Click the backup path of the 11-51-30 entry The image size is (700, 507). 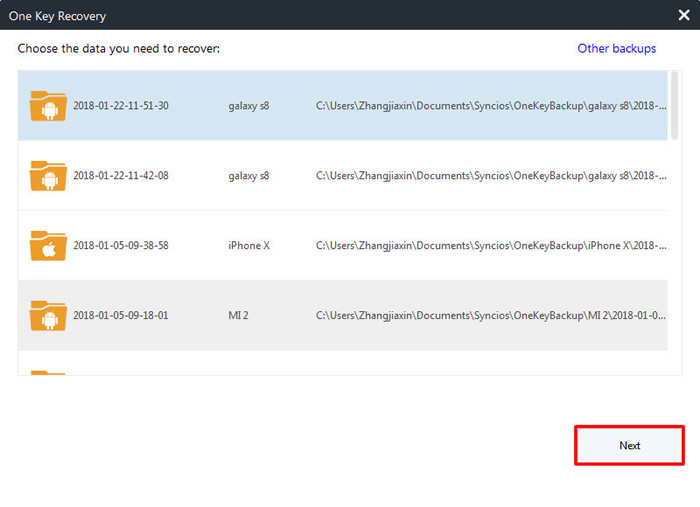coord(491,106)
